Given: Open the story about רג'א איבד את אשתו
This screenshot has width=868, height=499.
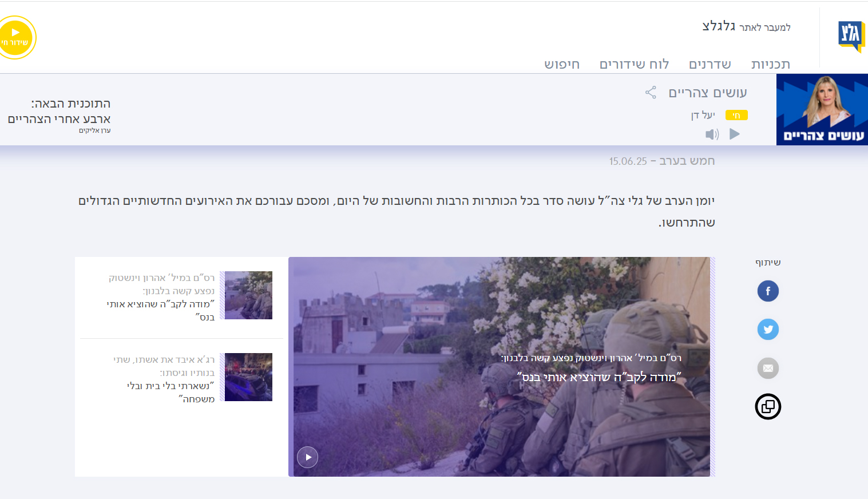Looking at the screenshot, I should (x=165, y=379).
